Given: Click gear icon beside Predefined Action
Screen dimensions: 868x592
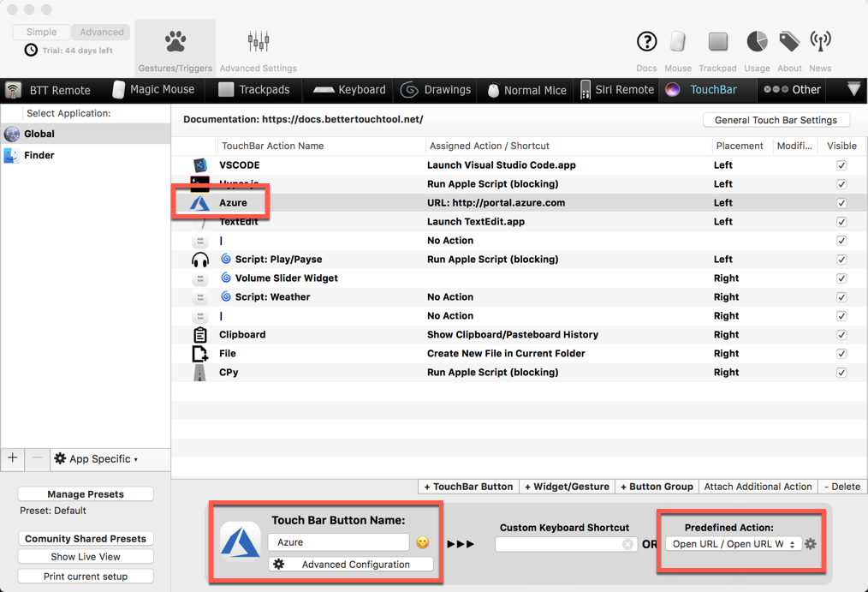Looking at the screenshot, I should click(x=811, y=544).
